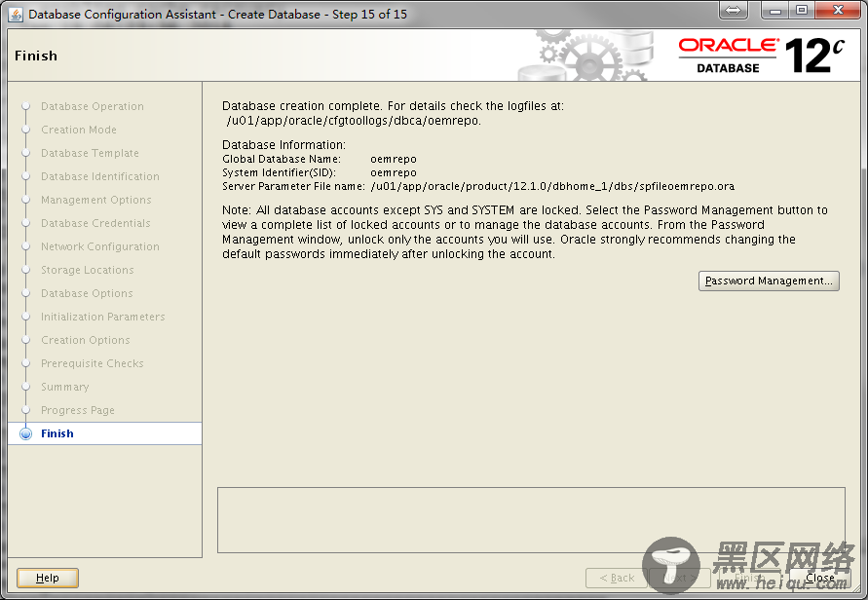Select the Initialization Parameters step
868x600 pixels.
coord(103,317)
